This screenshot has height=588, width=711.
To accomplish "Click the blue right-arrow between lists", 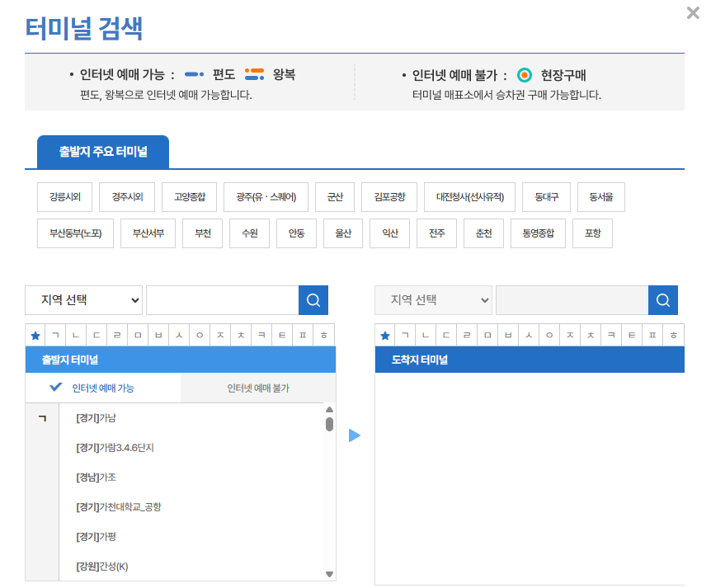I will (x=355, y=435).
